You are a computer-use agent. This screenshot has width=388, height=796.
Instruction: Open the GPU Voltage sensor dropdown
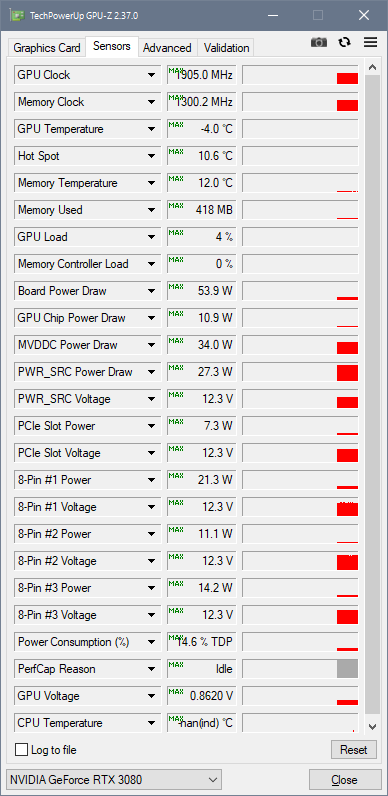[151, 696]
